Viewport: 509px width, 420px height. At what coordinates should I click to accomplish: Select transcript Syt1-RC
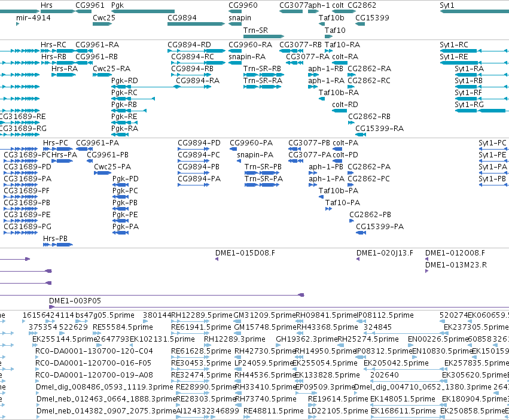pos(454,44)
